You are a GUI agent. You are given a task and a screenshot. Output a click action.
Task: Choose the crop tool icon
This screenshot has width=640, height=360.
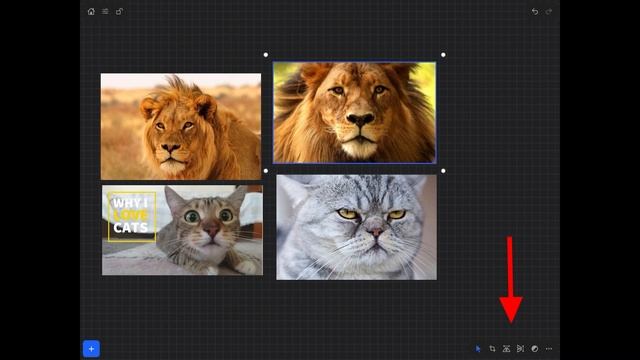492,349
